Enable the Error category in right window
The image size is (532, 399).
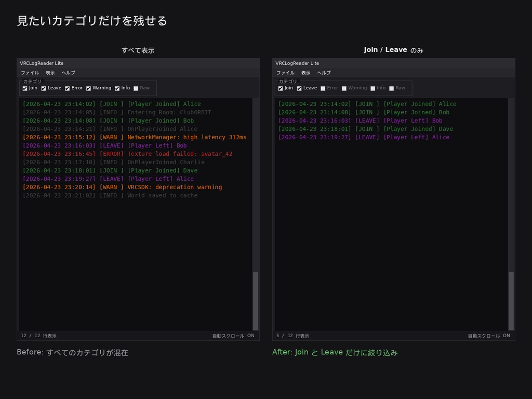pyautogui.click(x=322, y=88)
